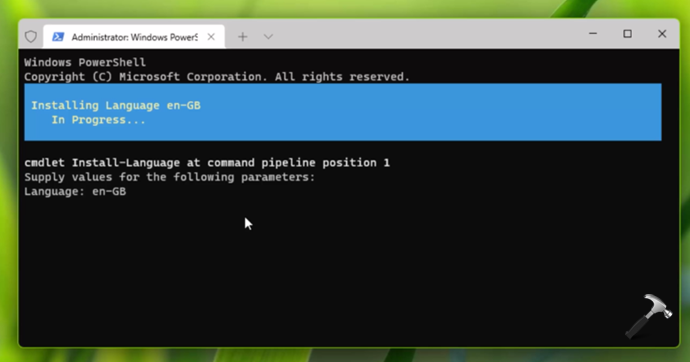Close the Terminal window
Screen dimensions: 690x362
click(662, 33)
